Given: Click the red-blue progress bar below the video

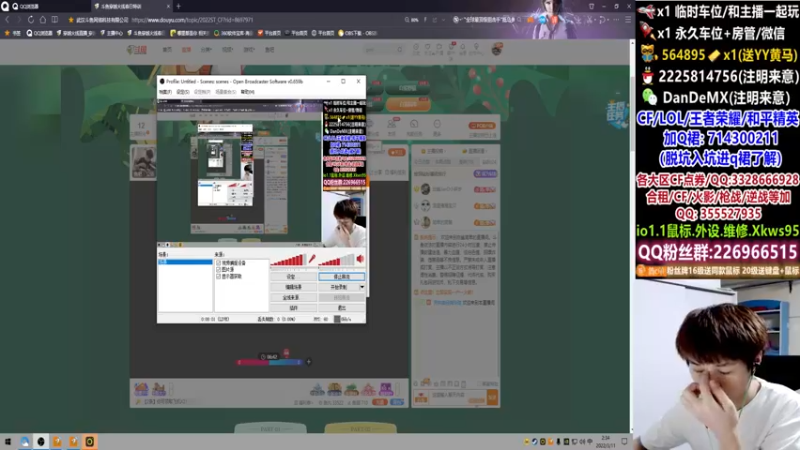Looking at the screenshot, I should 269,362.
